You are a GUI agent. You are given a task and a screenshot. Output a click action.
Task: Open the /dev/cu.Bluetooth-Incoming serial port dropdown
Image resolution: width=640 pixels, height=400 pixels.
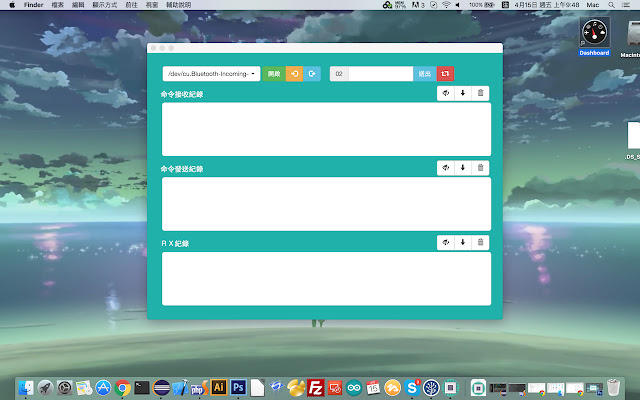[211, 74]
